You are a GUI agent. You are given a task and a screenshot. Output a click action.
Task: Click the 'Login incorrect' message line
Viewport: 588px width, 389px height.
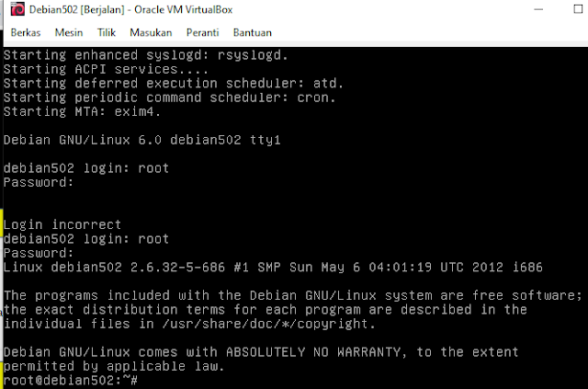(62, 224)
